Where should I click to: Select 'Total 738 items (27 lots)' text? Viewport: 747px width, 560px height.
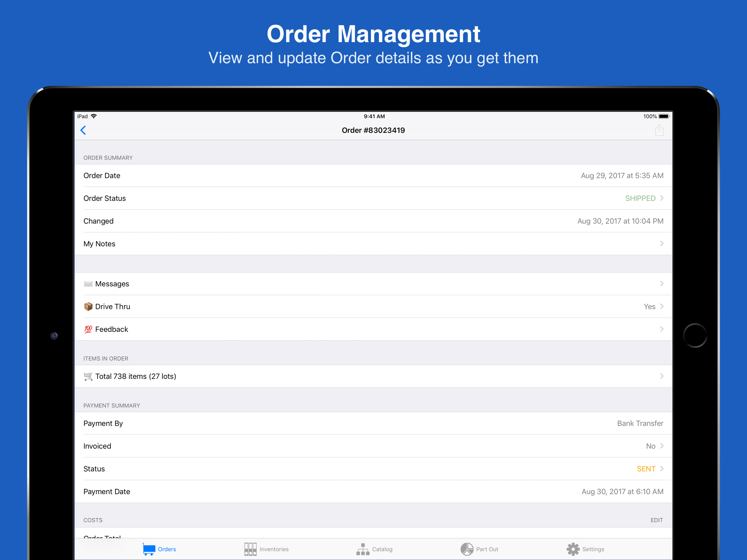135,376
